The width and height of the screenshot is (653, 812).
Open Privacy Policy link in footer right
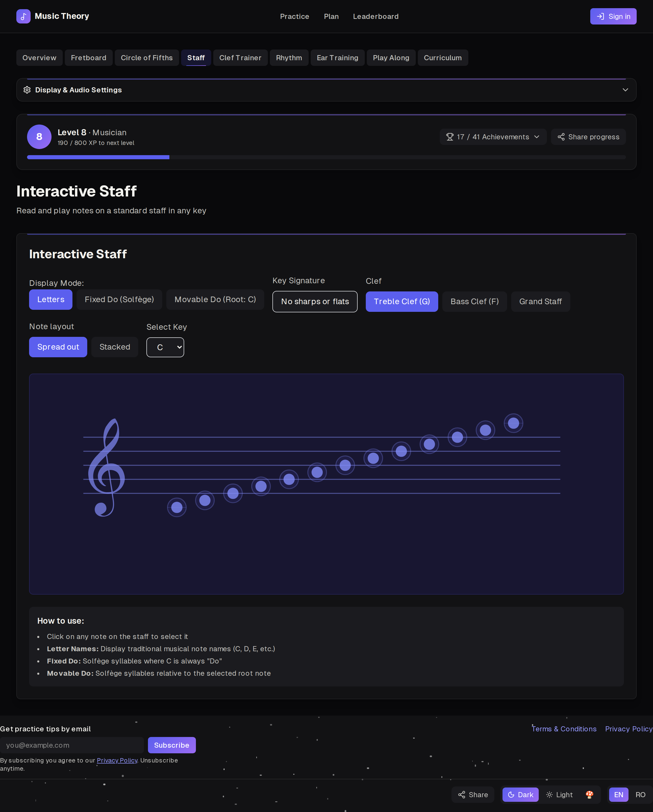[x=629, y=729]
